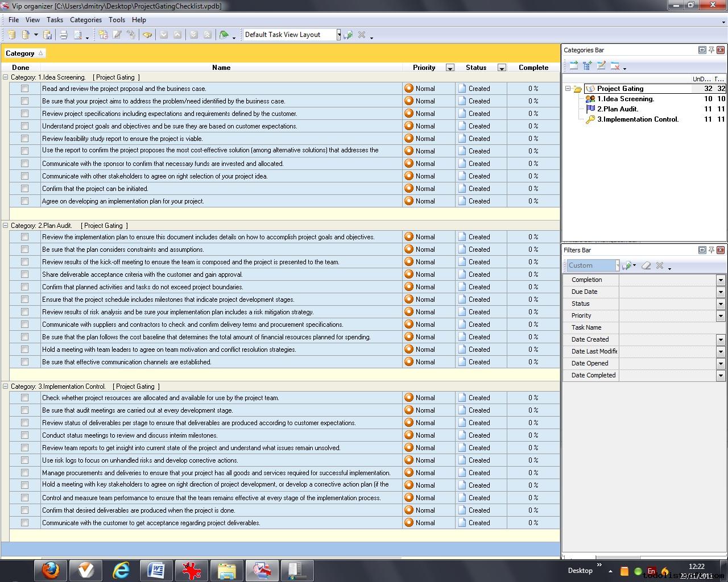Open the Categories menu
Viewport: 728px width, 582px height.
point(86,20)
